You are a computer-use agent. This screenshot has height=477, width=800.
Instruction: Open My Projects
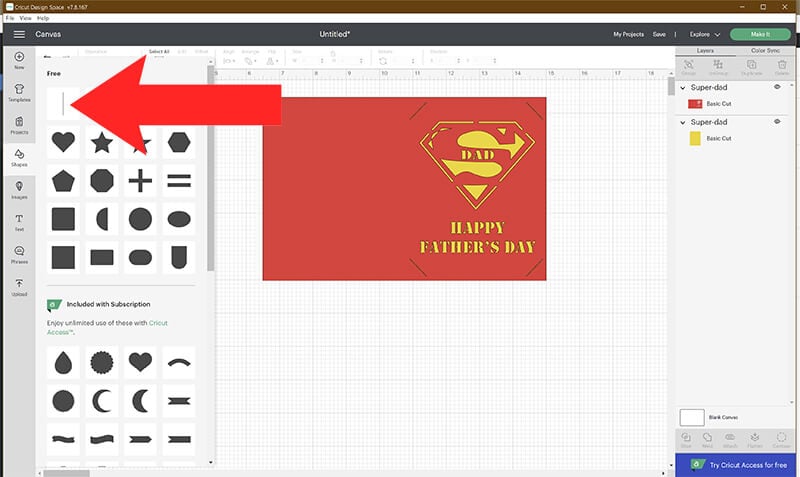pyautogui.click(x=629, y=34)
